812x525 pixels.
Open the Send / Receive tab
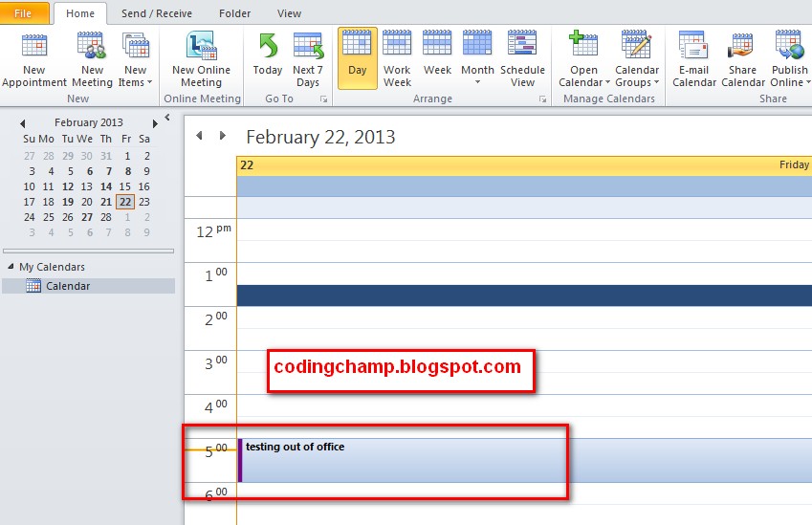coord(157,13)
